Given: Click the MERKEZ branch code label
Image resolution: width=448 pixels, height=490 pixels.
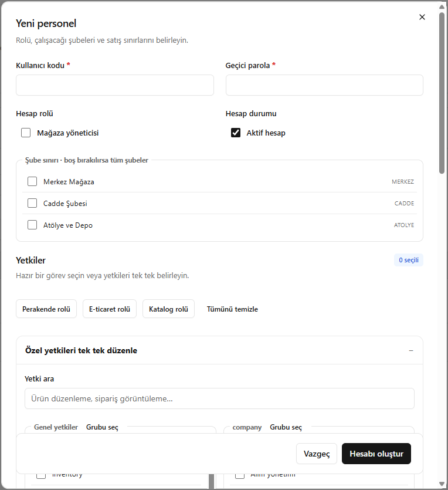Looking at the screenshot, I should tap(403, 181).
